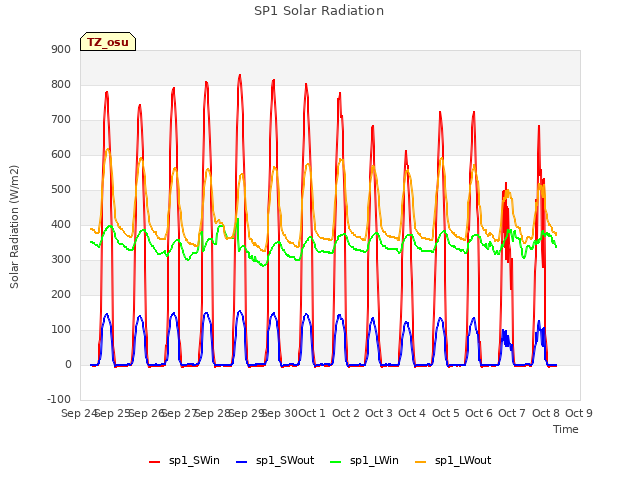This screenshot has width=640, height=480.
Task: Select the sp1_LWin legend label
Action: 374,460
